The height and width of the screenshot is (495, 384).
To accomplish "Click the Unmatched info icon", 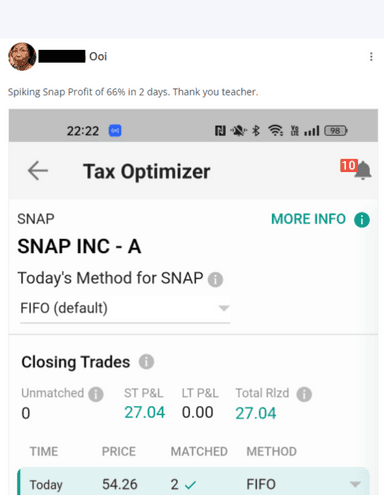I will pos(96,394).
